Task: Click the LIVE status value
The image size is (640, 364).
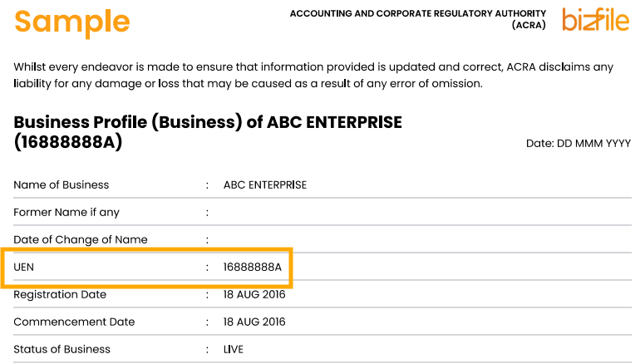Action: click(234, 349)
